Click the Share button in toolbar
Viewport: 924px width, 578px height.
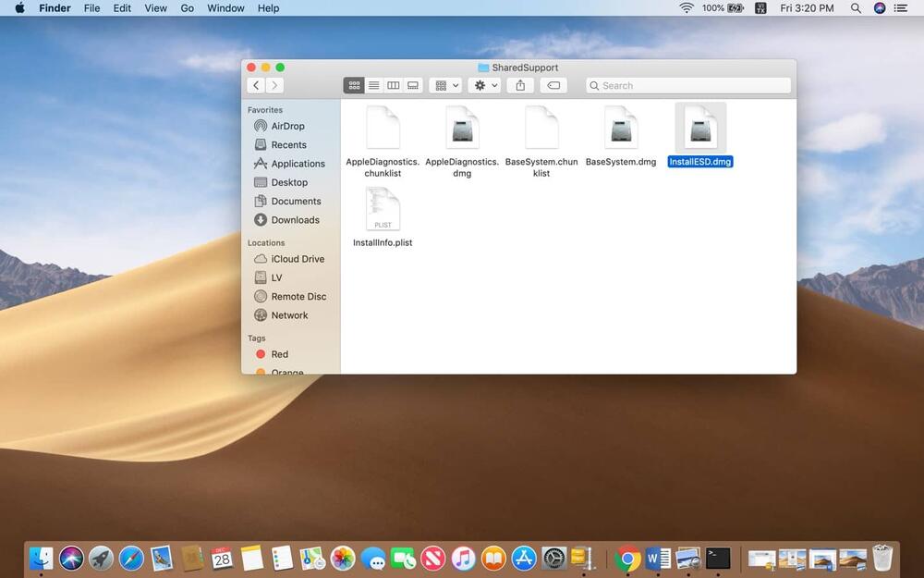pyautogui.click(x=520, y=85)
